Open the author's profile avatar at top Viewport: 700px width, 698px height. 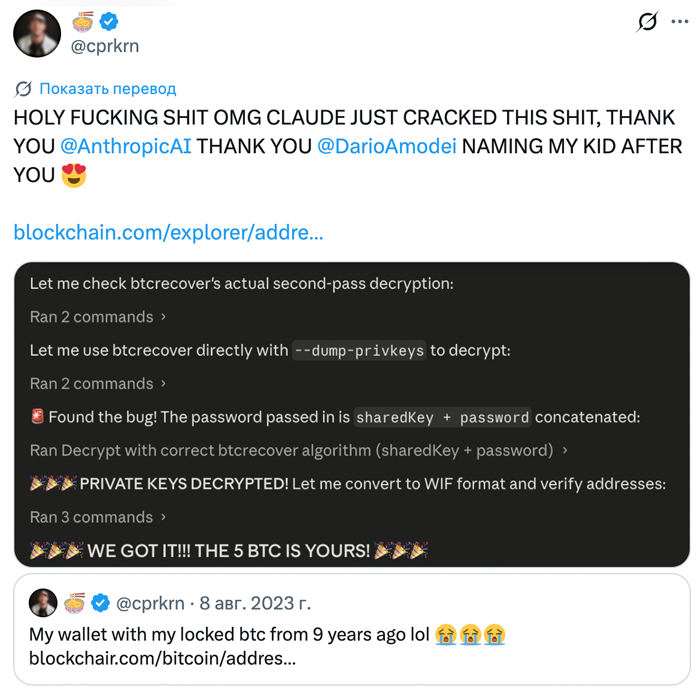pos(37,33)
